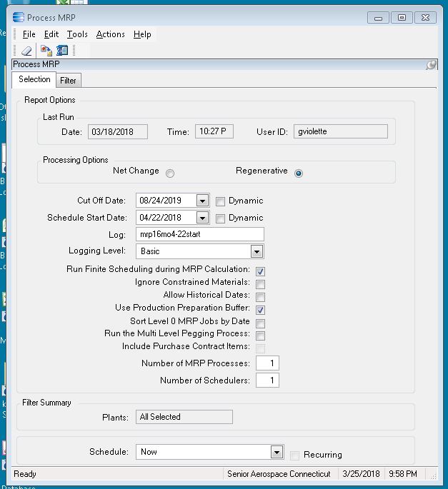This screenshot has height=489, width=448.
Task: Maximize the Process MRP window
Action: pyautogui.click(x=402, y=18)
